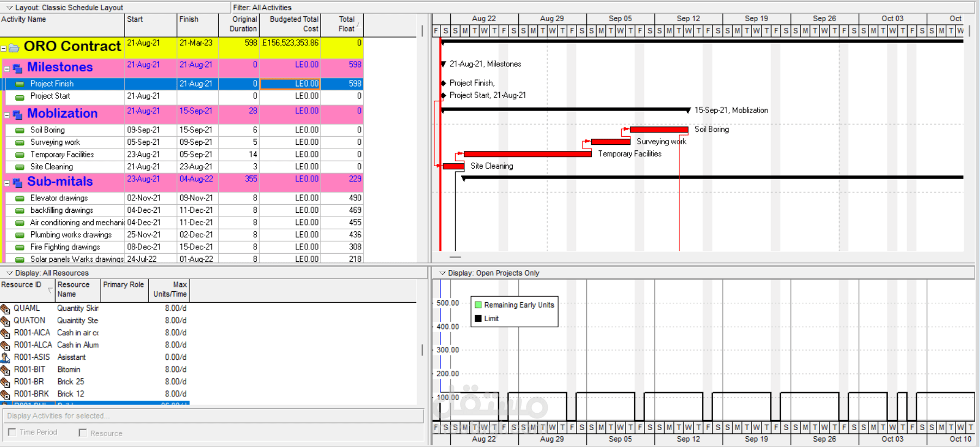Enable the Time Period checkbox
The image size is (980, 447).
click(12, 432)
